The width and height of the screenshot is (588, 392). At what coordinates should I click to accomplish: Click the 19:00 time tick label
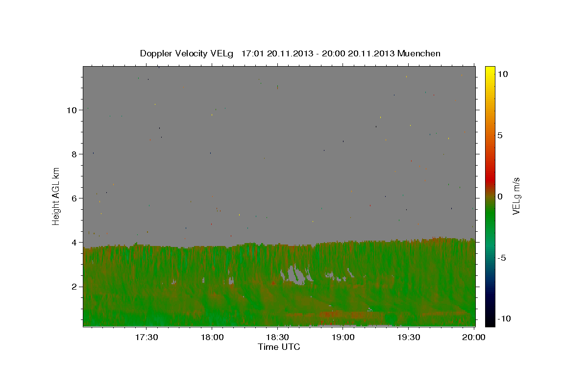(x=343, y=337)
